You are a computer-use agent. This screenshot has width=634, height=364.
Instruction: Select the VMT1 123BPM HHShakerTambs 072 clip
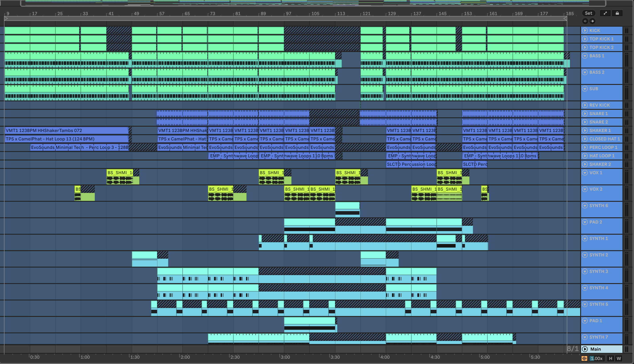click(x=65, y=130)
